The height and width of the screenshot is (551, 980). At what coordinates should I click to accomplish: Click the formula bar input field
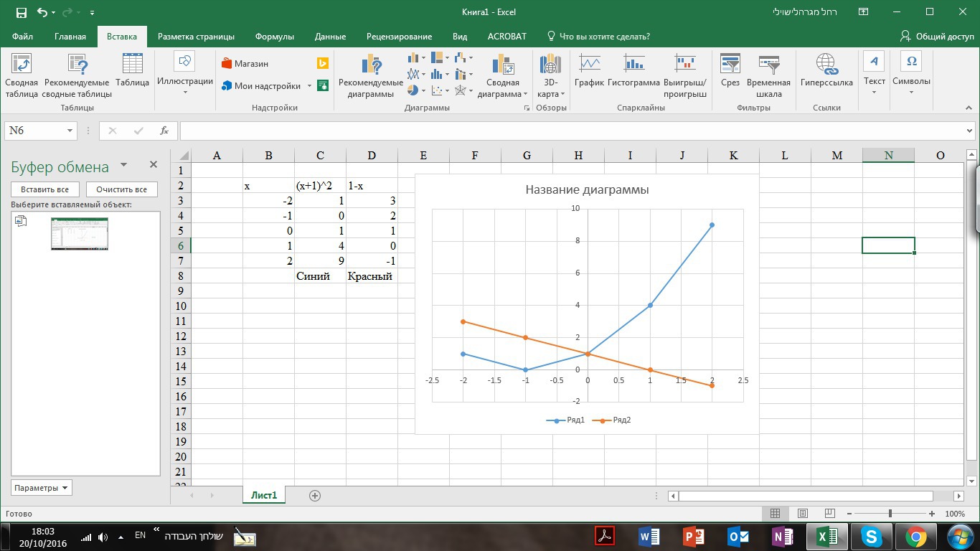[572, 131]
